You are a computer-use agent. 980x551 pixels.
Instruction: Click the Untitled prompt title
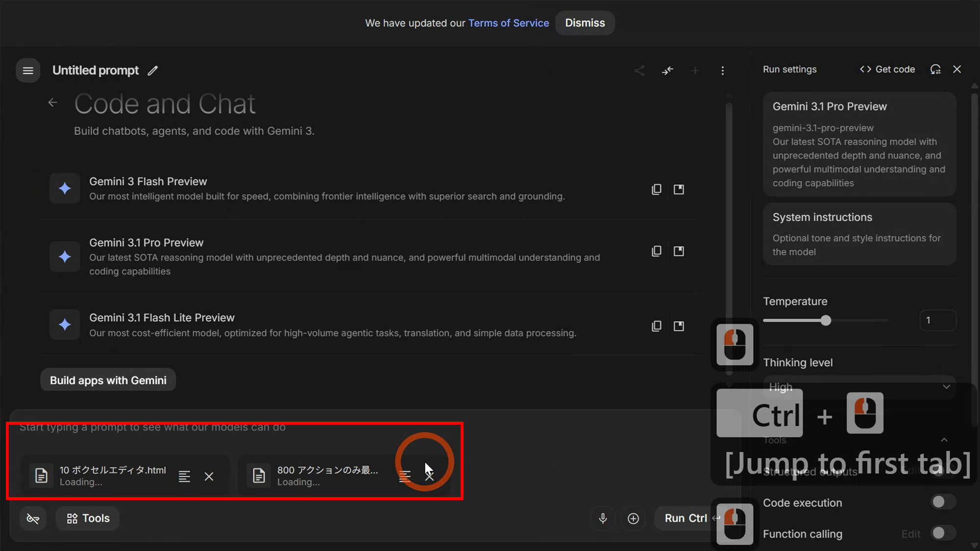click(x=96, y=71)
